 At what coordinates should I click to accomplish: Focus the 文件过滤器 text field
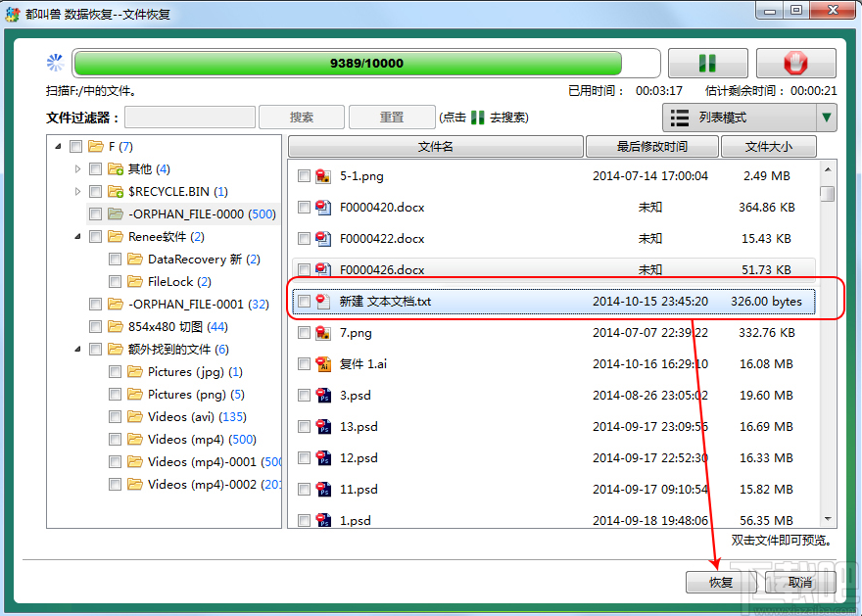(x=190, y=118)
